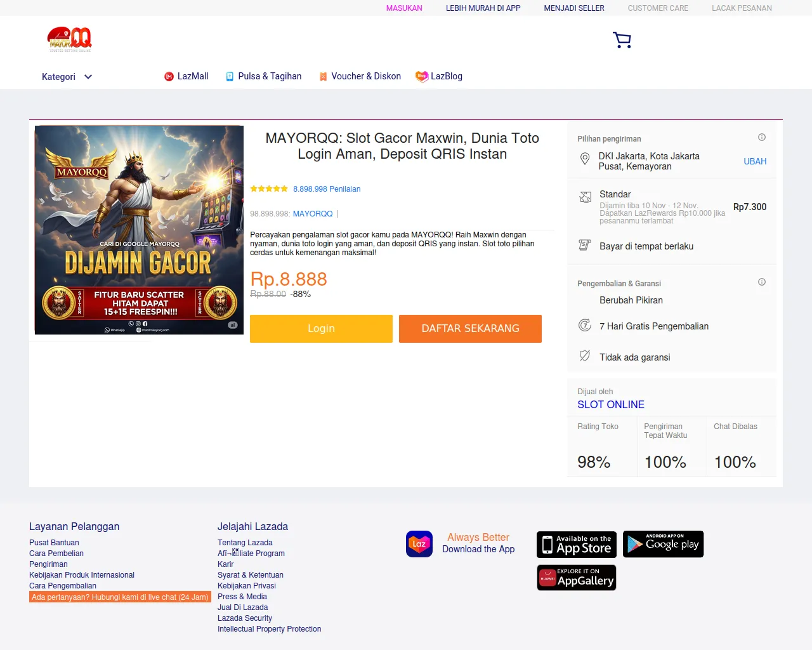The image size is (812, 650).
Task: Open Lazada Security link
Action: (245, 618)
